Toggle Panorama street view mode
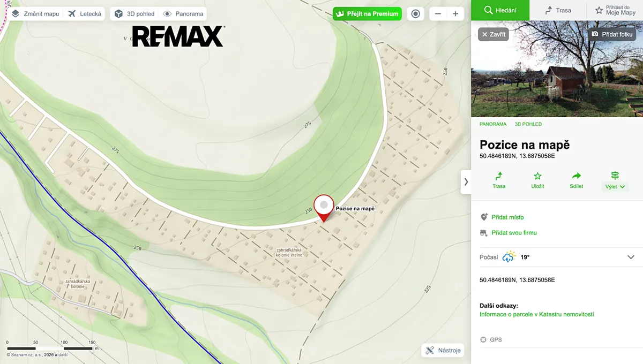The image size is (643, 364). pyautogui.click(x=183, y=14)
